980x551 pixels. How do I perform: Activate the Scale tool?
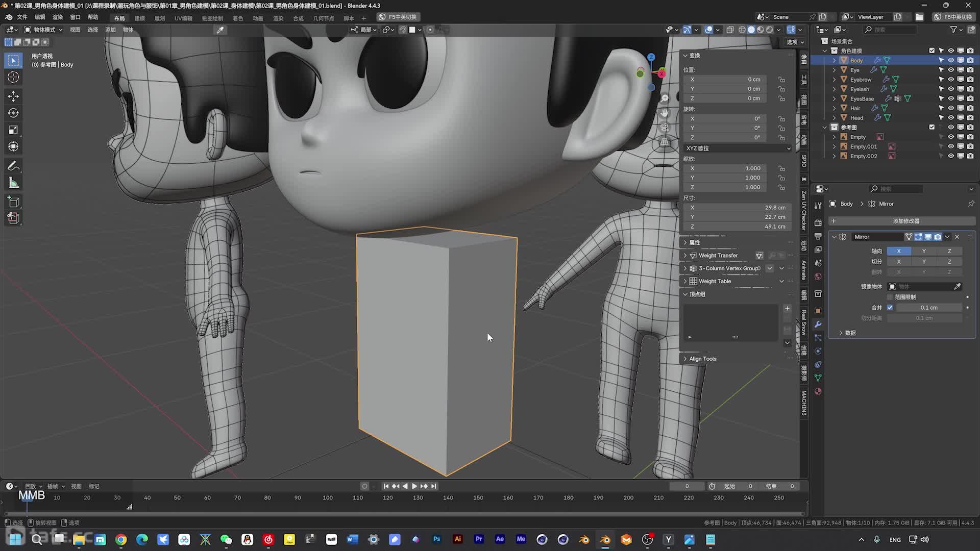pyautogui.click(x=14, y=130)
